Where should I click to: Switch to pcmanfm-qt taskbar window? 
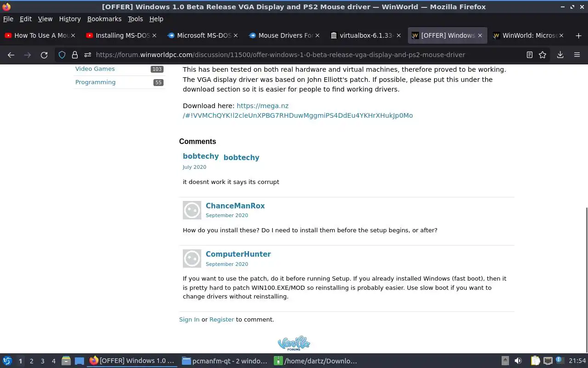(225, 361)
